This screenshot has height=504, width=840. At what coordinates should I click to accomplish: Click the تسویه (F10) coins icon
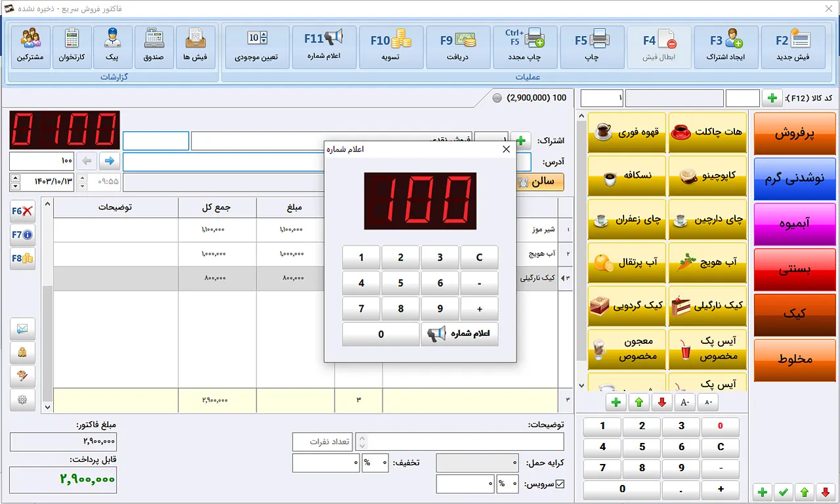(391, 47)
